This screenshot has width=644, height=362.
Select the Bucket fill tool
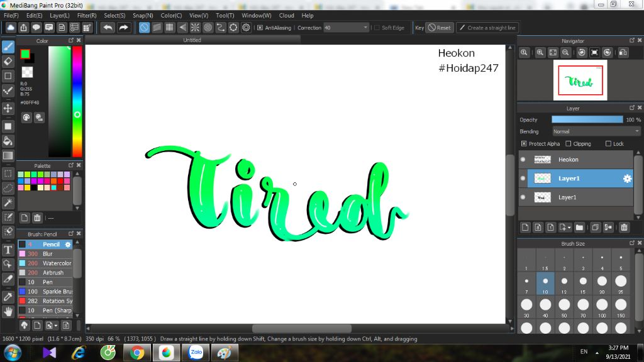[8, 141]
